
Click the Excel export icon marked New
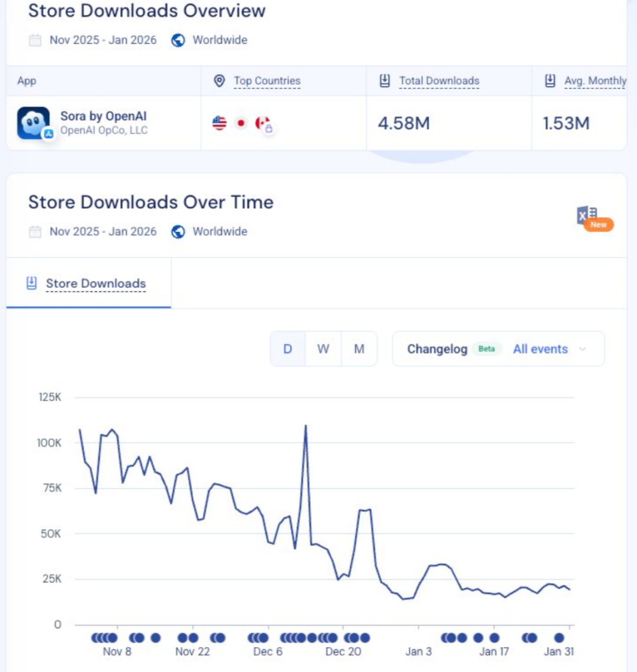(x=594, y=218)
